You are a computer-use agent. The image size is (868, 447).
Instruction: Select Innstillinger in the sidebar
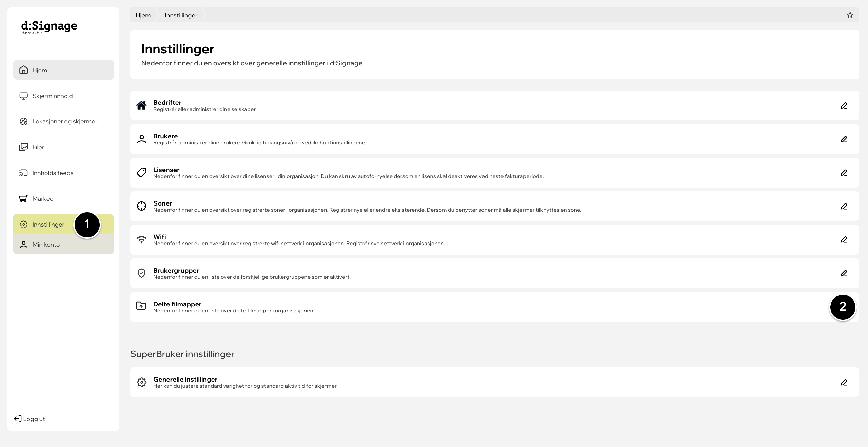pos(63,224)
